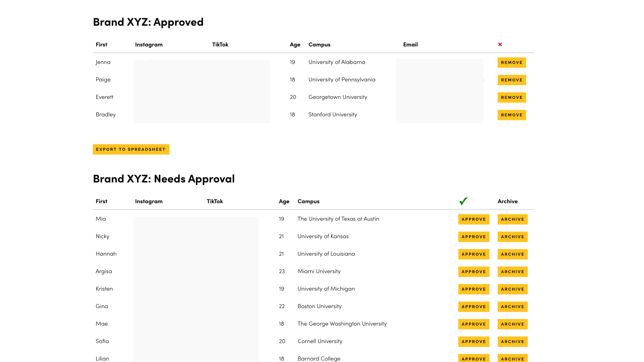Approve Kristen from University of Michigan

(474, 289)
